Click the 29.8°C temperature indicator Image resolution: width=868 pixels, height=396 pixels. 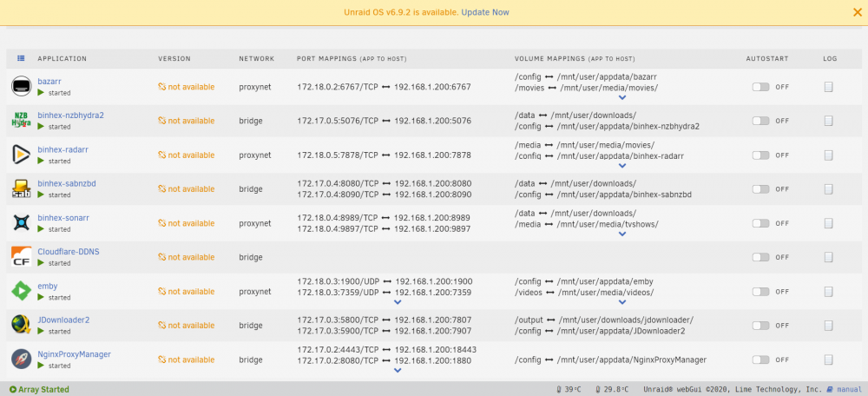click(612, 389)
